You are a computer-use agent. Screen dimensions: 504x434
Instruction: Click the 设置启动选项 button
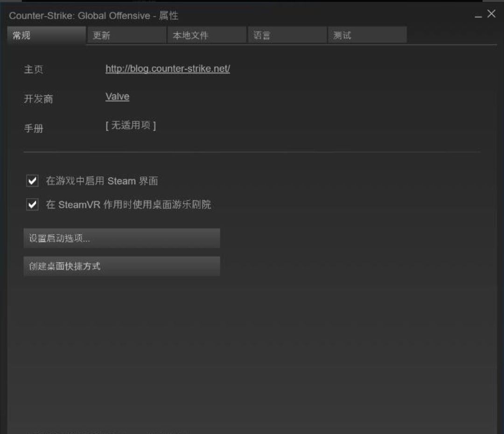click(x=122, y=238)
